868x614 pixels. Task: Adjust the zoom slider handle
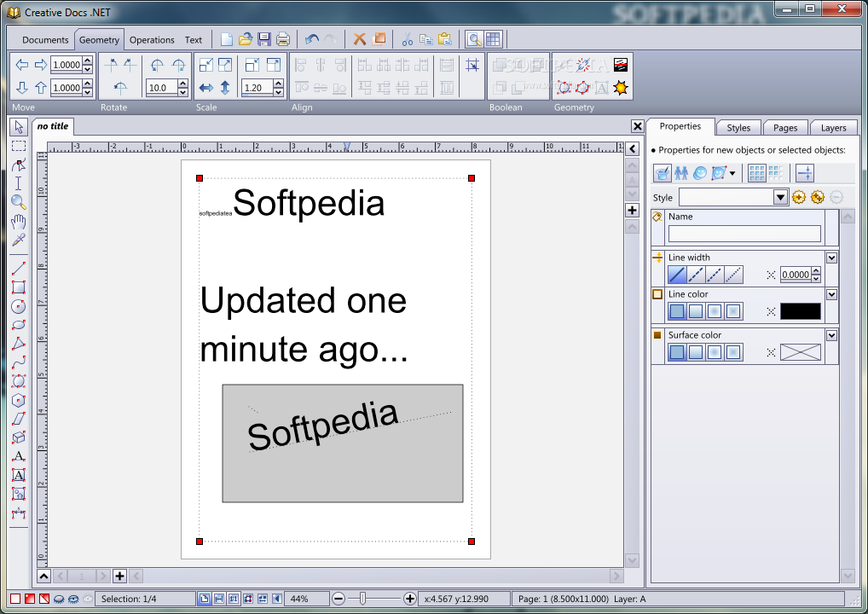pos(362,599)
